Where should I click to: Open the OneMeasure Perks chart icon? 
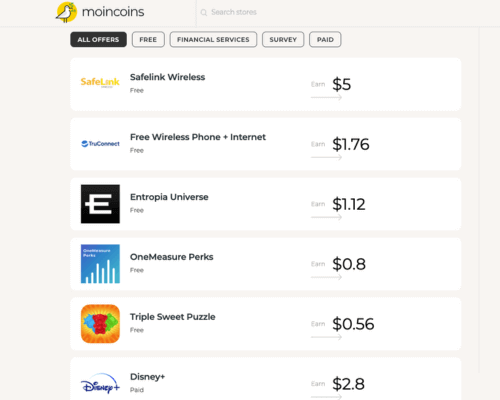[x=100, y=264]
